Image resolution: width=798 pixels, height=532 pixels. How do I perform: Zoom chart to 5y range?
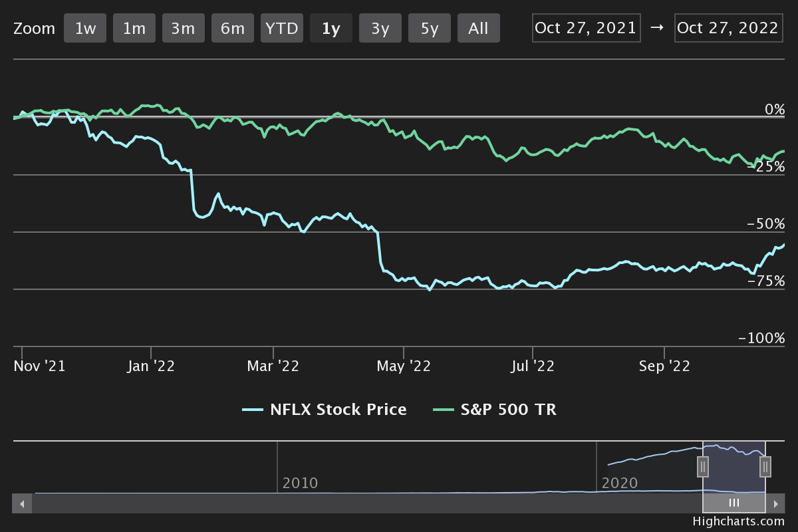click(x=430, y=29)
